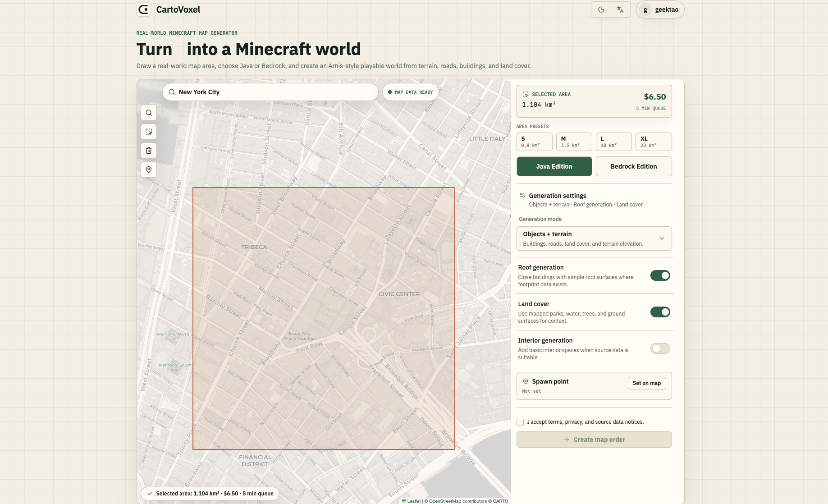Open the Generation mode dropdown
This screenshot has height=504, width=828.
594,238
